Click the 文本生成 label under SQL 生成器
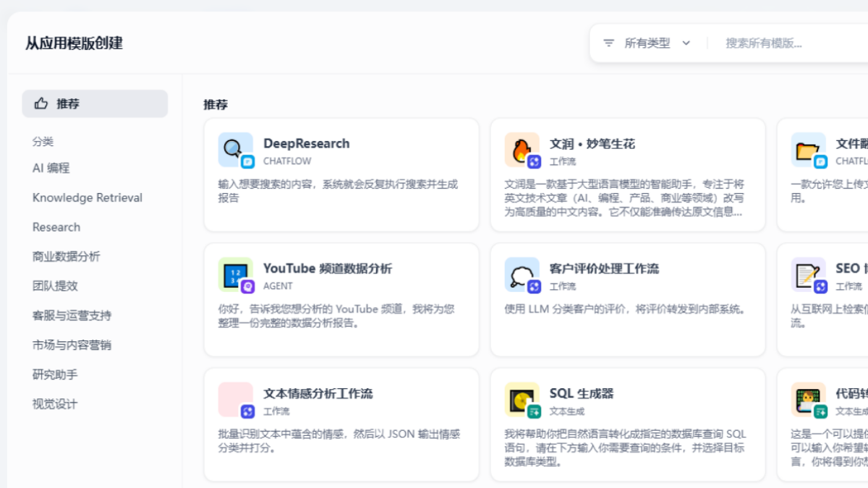This screenshot has height=488, width=868. 567,411
